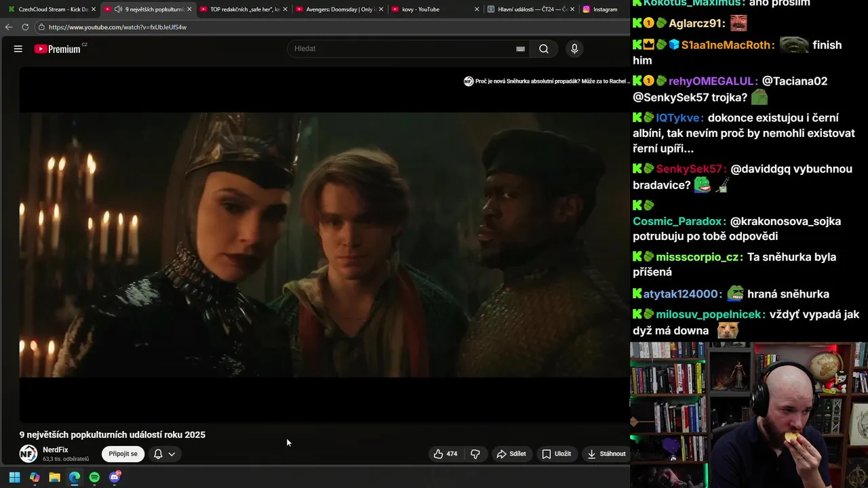Open suggested Sněhurka video card overlay
The height and width of the screenshot is (488, 868).
pos(545,81)
